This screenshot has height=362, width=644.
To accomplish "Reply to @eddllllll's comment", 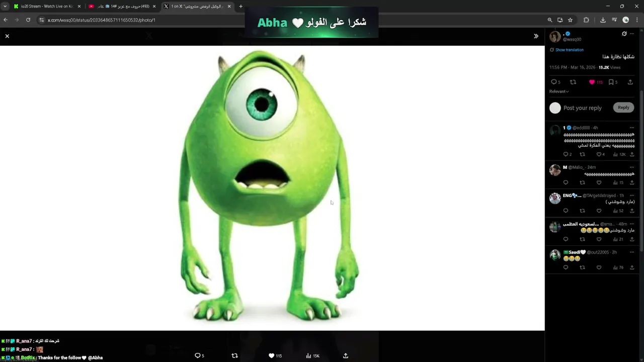I will coord(566,154).
